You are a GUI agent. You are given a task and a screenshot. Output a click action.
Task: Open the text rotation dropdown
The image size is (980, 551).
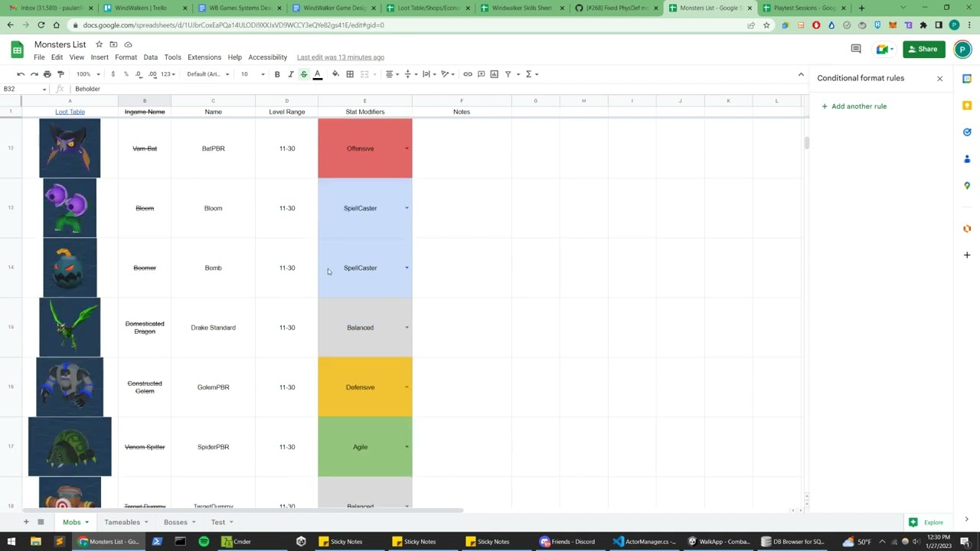coord(446,74)
